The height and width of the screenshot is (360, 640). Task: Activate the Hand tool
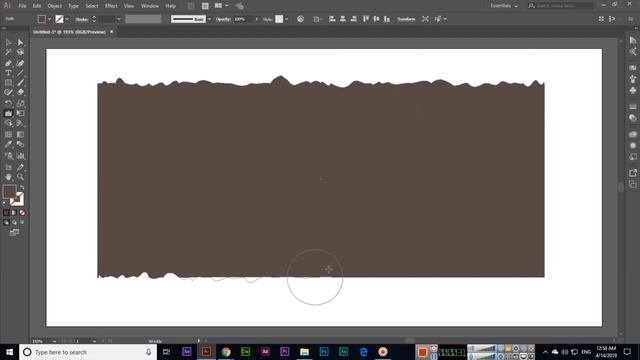coord(8,177)
